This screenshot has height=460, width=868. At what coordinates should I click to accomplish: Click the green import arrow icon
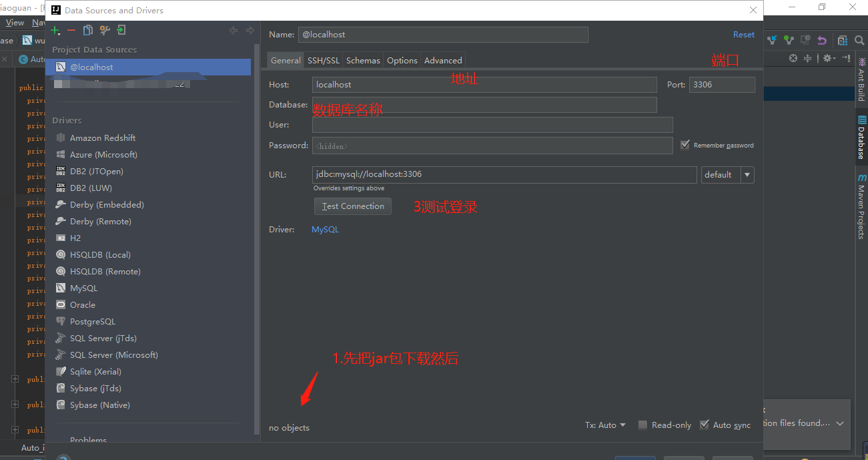point(121,30)
